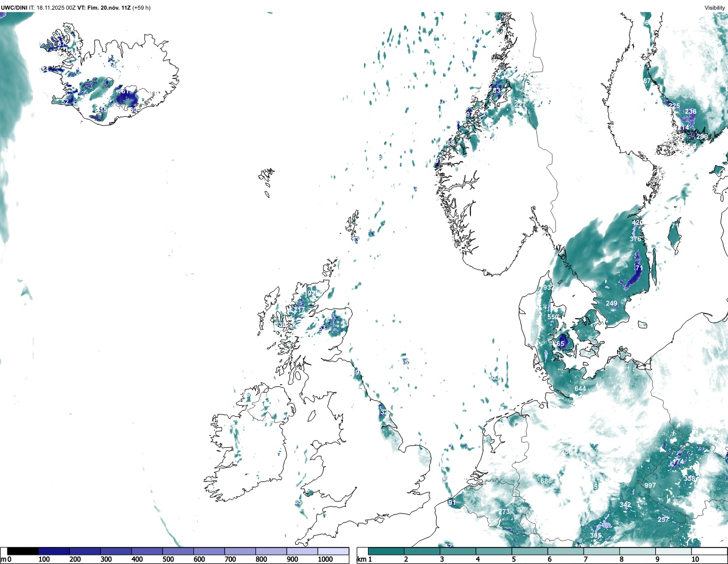Click the 'm' unit label on legend
Viewport: 728px width, 564px height.
click(x=3, y=559)
